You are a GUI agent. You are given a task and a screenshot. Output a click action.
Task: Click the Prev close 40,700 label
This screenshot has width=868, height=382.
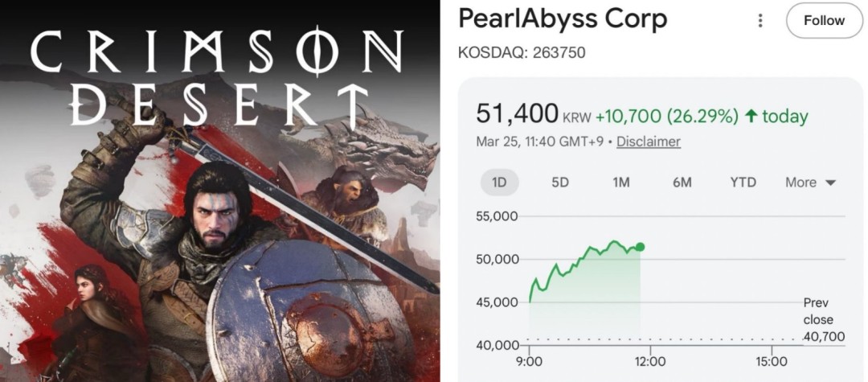pyautogui.click(x=823, y=320)
